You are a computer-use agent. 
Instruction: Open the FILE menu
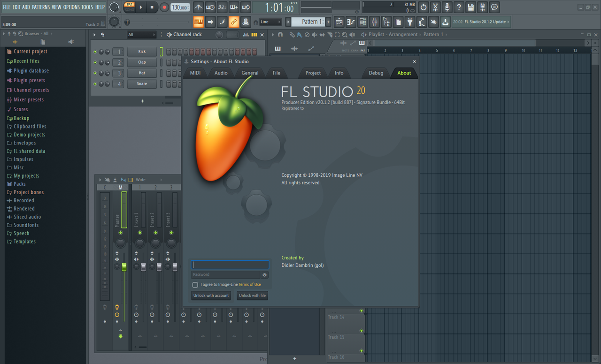click(7, 7)
